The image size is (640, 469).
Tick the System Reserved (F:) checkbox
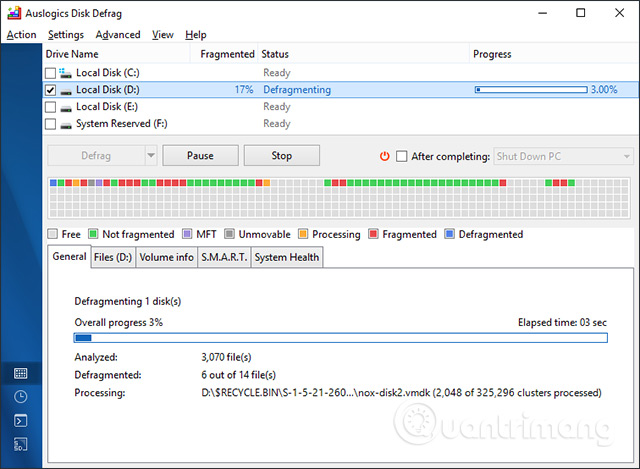(50, 124)
